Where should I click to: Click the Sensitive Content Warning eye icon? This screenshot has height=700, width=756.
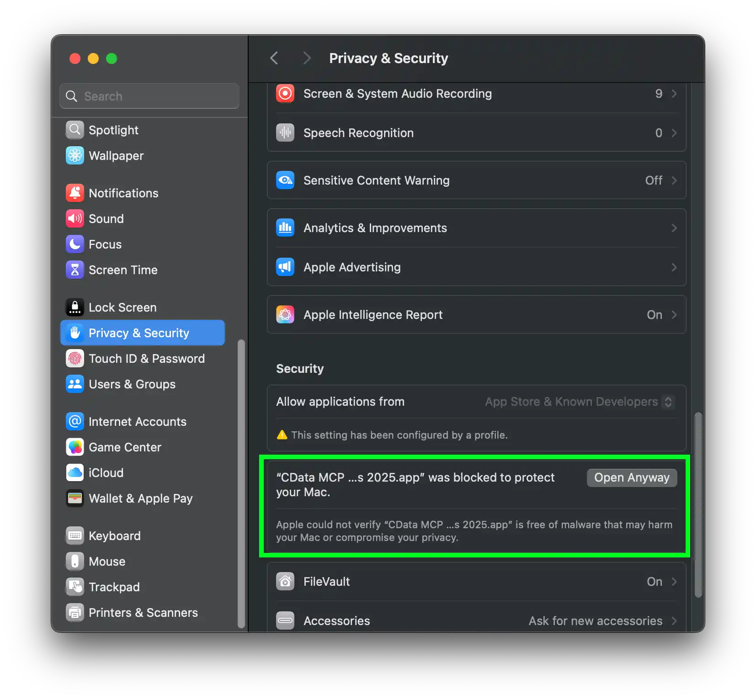coord(285,180)
